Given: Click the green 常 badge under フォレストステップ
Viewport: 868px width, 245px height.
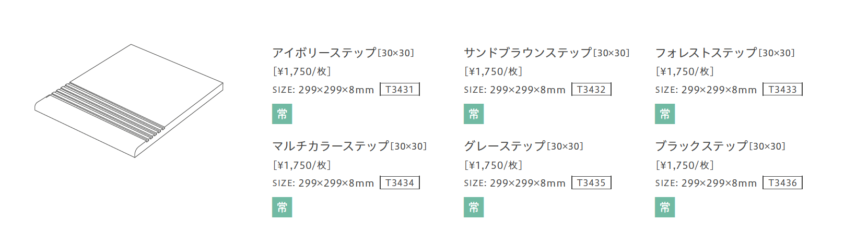Looking at the screenshot, I should tap(665, 114).
